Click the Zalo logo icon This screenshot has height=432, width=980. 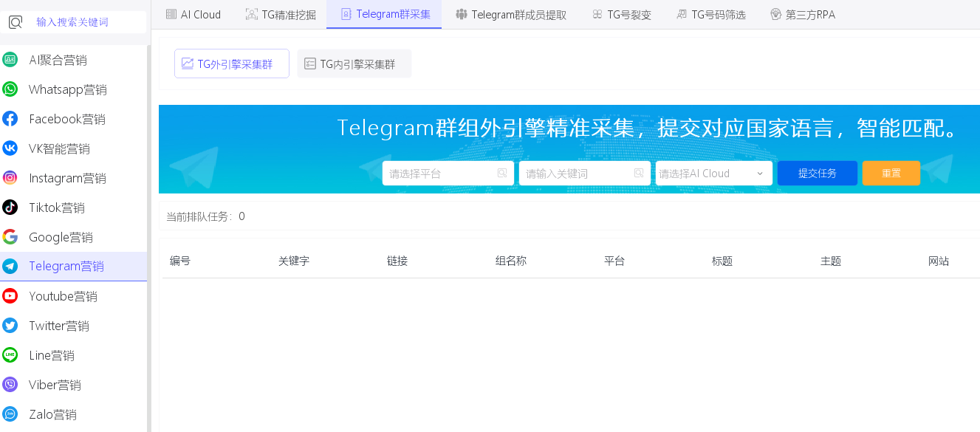coord(10,414)
